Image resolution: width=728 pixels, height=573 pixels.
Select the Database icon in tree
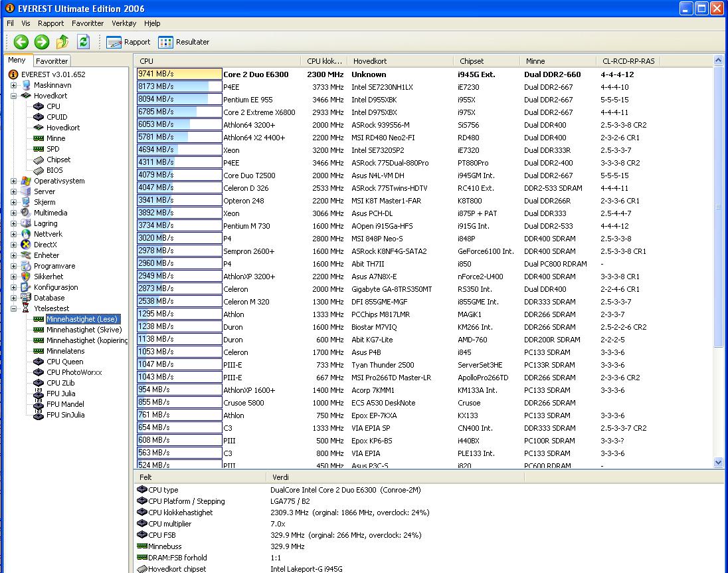click(26, 298)
